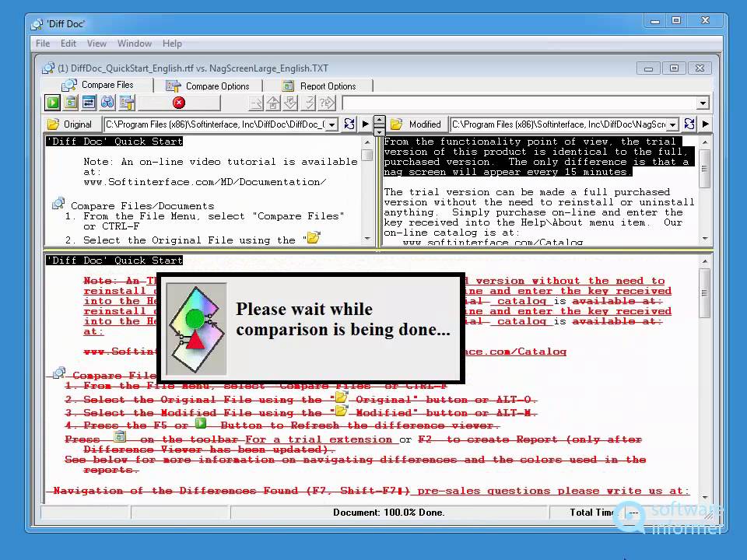Screen dimensions: 747x560
Task: Click the folder icon in step 2 of Original pane
Action: [x=314, y=237]
